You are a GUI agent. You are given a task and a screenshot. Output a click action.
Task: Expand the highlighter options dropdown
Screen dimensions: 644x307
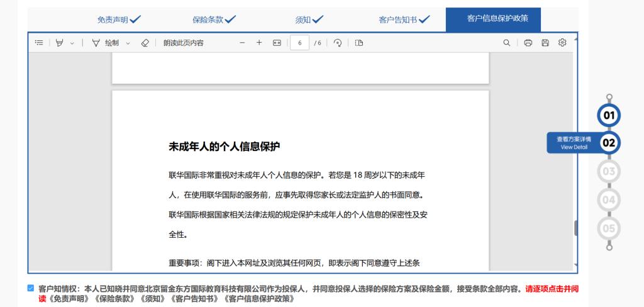coord(72,43)
